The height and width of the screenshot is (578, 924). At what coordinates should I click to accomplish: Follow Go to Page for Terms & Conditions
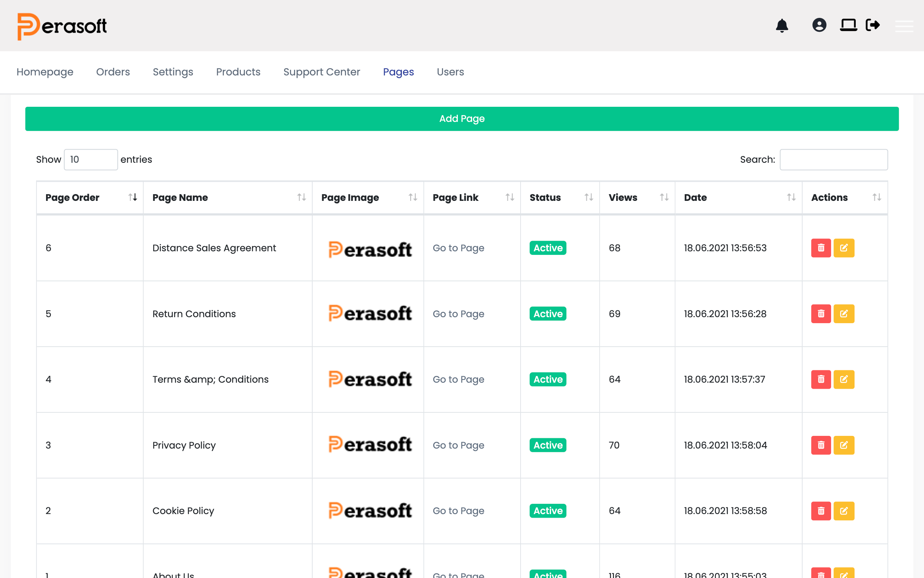459,380
